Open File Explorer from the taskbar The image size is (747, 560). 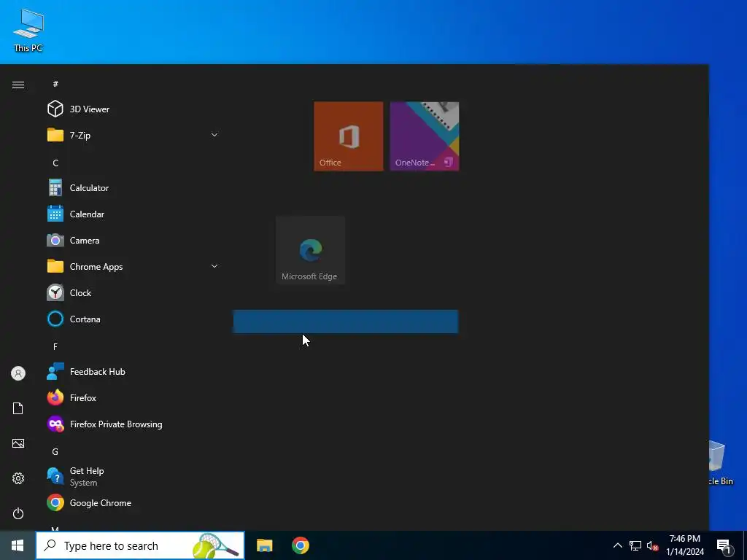pyautogui.click(x=264, y=545)
